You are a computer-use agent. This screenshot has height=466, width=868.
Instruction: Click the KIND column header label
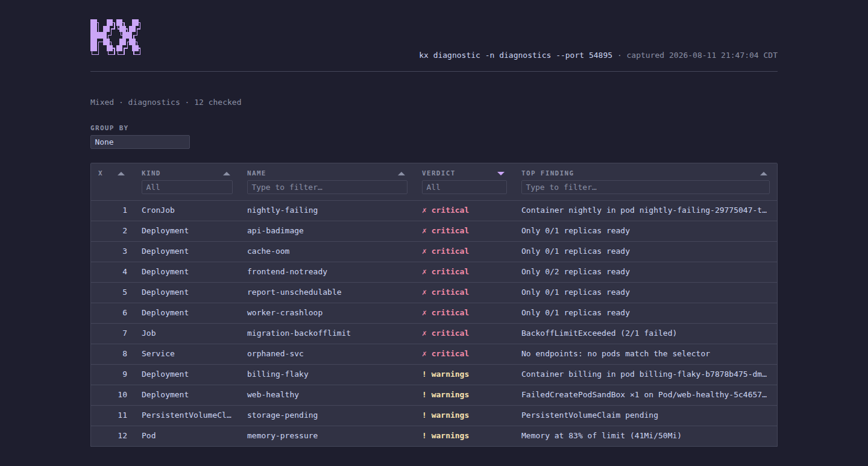coord(151,173)
